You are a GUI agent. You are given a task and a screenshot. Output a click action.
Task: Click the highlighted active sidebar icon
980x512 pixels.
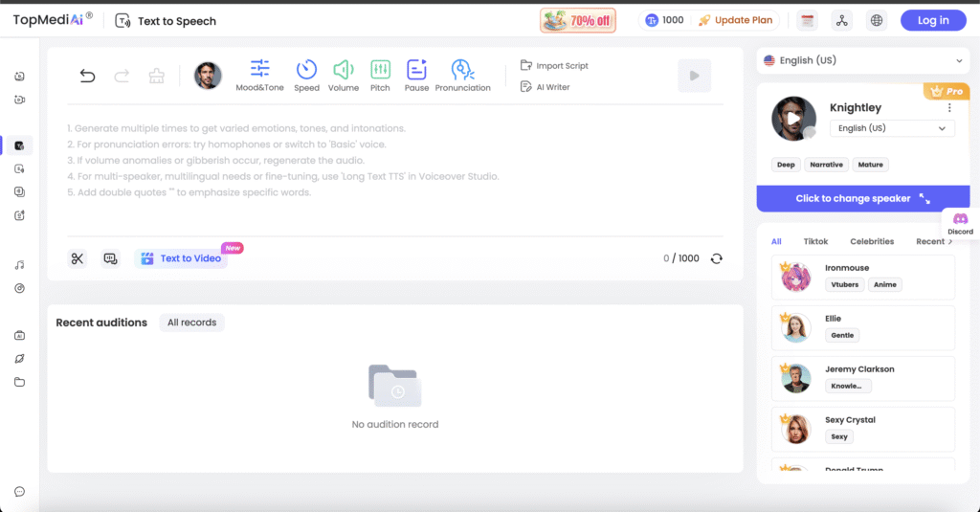click(19, 145)
